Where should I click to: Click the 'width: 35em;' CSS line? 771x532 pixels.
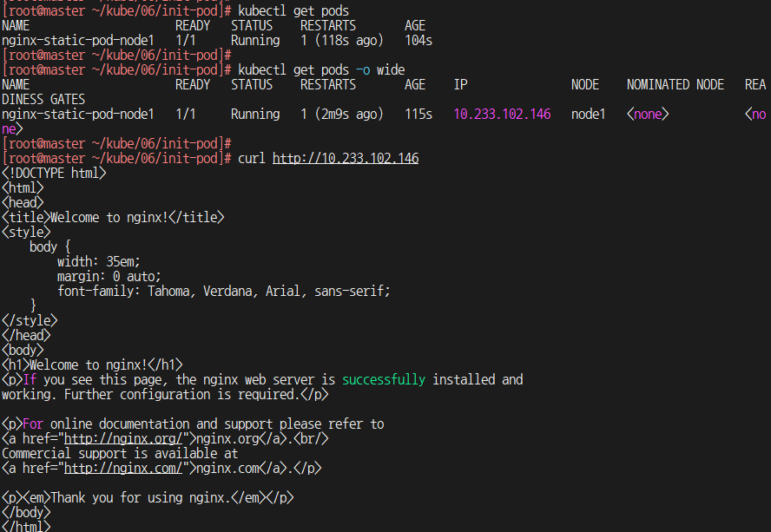pos(99,261)
